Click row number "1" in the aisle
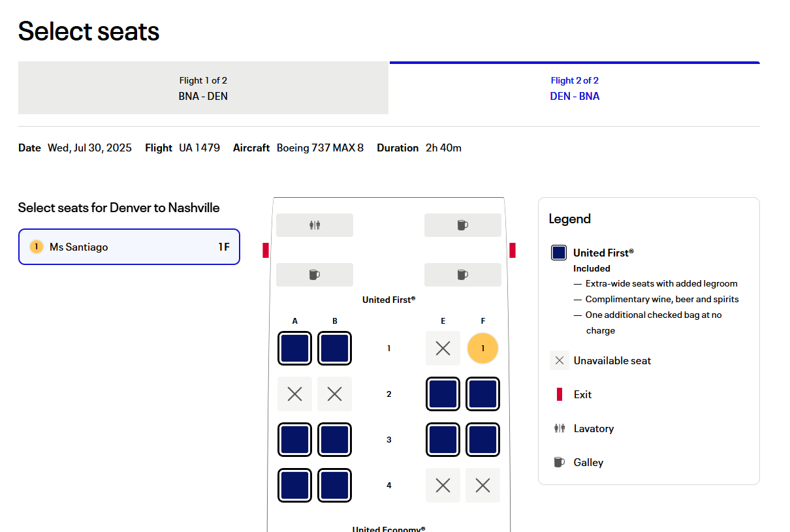This screenshot has height=532, width=790. 389,349
